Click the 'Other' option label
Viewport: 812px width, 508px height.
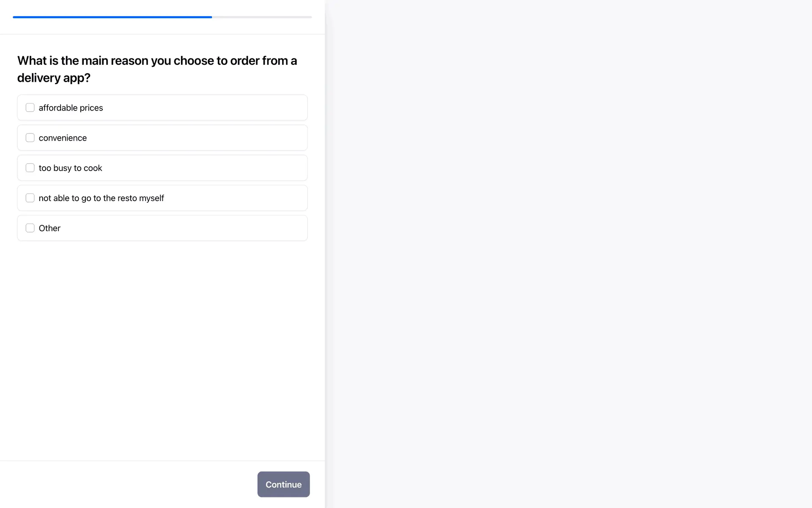(x=49, y=228)
